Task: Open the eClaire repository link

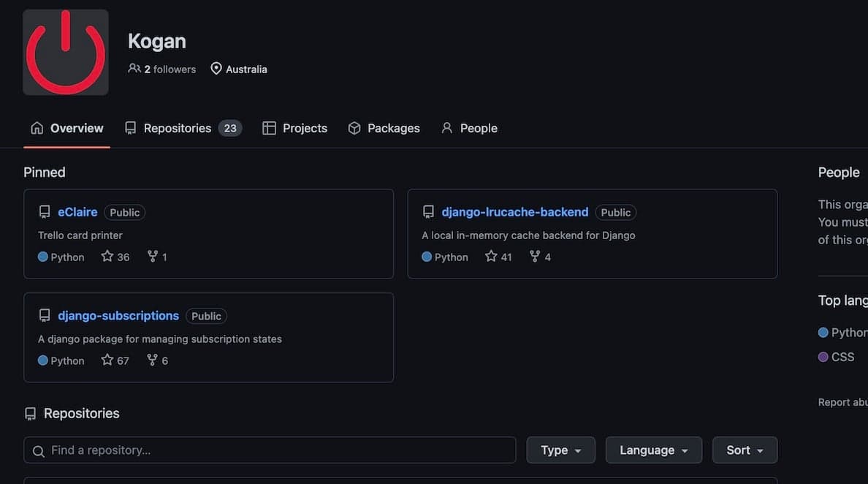Action: [x=77, y=212]
